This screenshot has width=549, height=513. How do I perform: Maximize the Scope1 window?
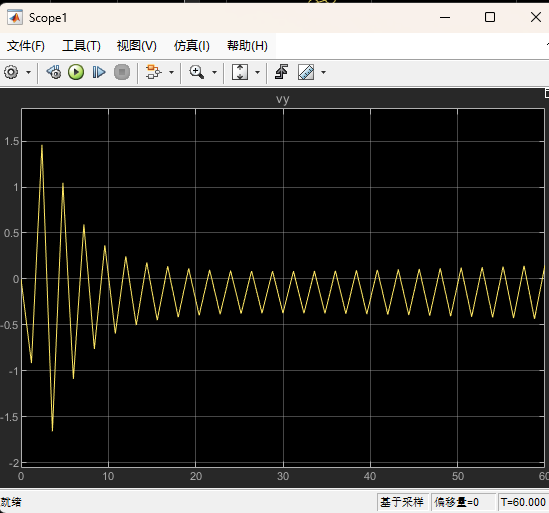(x=490, y=17)
